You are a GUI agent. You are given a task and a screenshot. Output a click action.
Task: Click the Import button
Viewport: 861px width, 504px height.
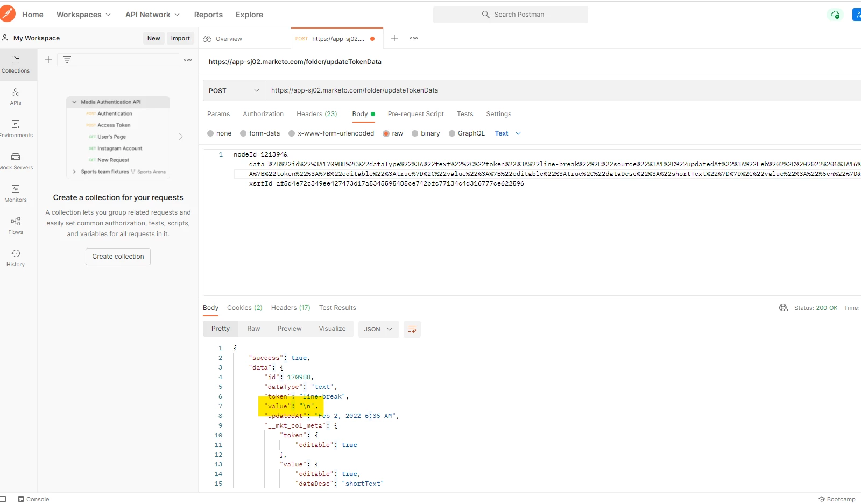click(x=180, y=38)
